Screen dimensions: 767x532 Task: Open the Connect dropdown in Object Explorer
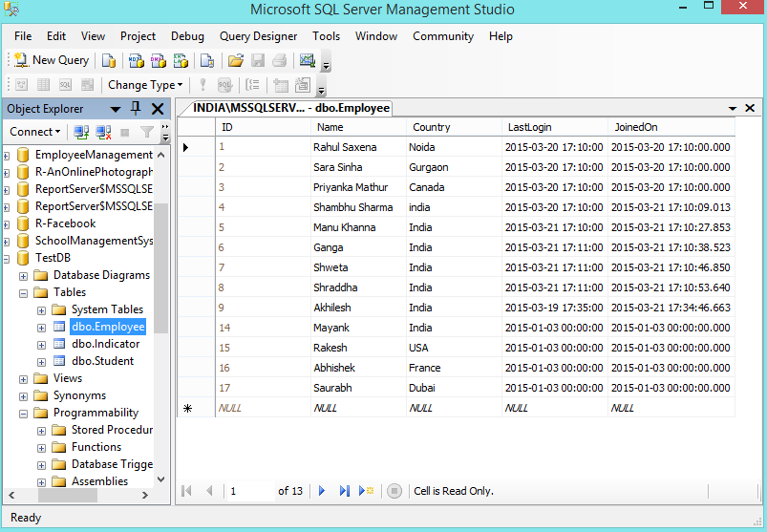tap(34, 132)
